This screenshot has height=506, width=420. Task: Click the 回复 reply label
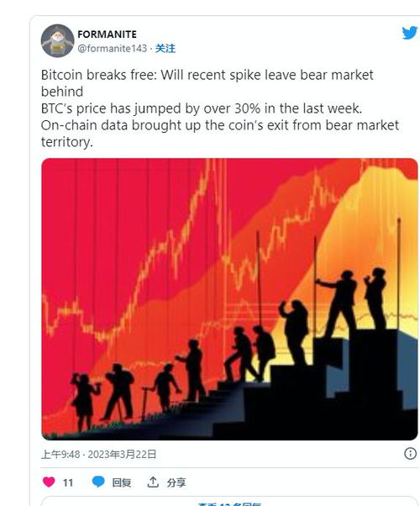pyautogui.click(x=121, y=482)
